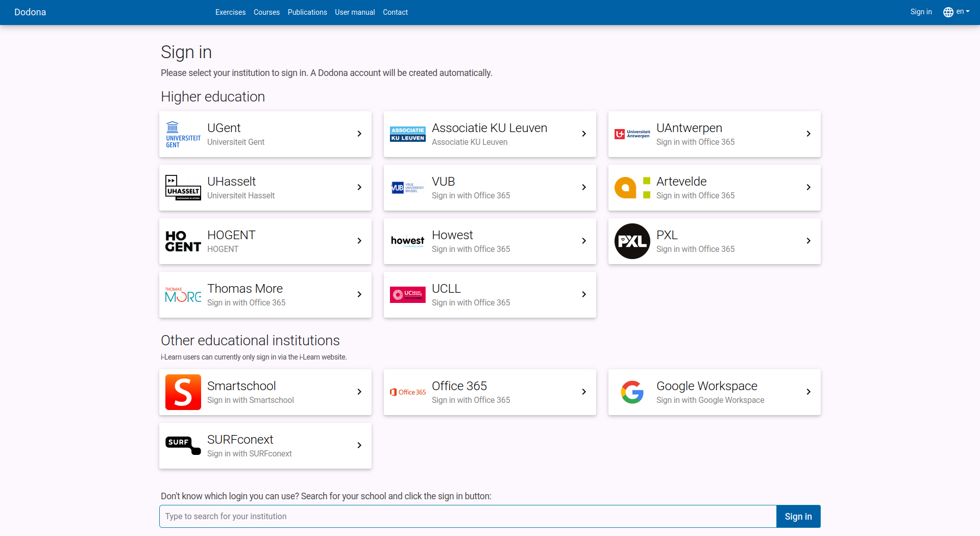
Task: Click the chevron on Google Workspace card
Action: tap(808, 392)
